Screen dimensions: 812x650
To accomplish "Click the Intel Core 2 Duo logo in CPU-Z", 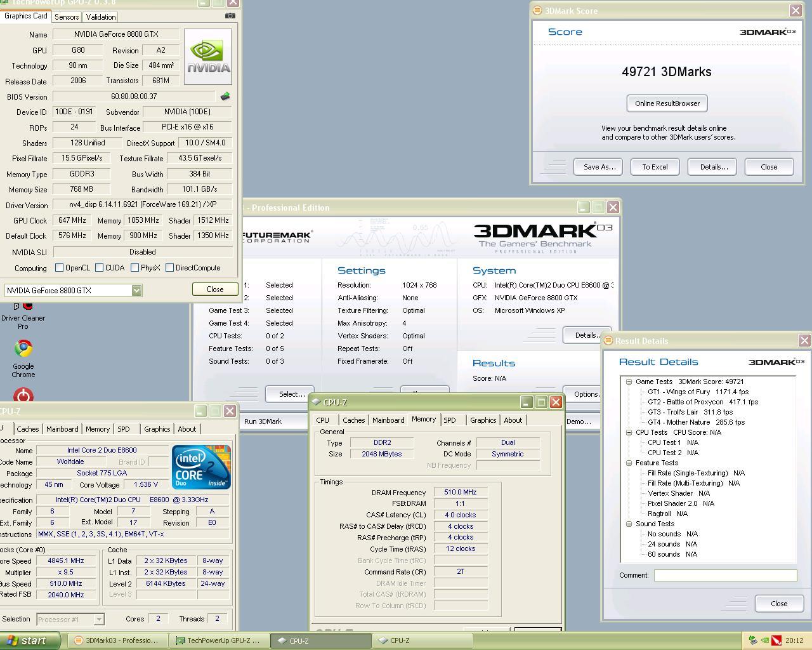I will [x=201, y=467].
